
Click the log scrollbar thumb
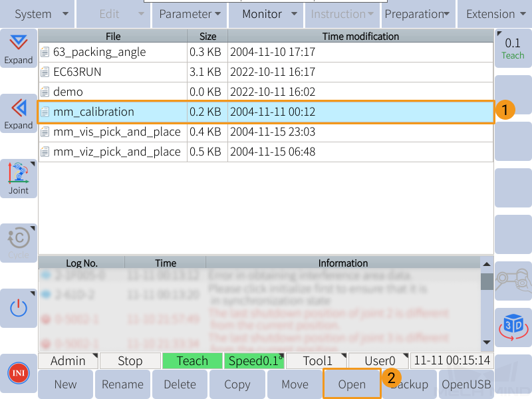(487, 281)
